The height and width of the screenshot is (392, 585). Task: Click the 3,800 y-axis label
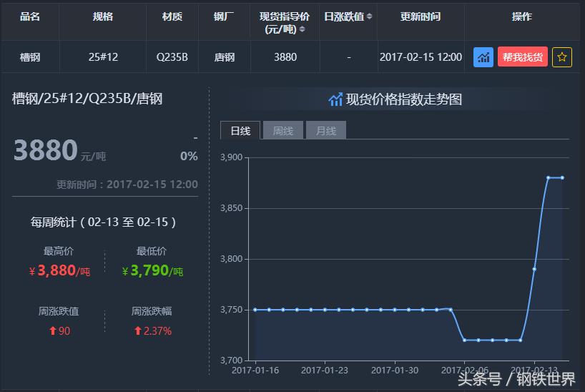click(231, 259)
